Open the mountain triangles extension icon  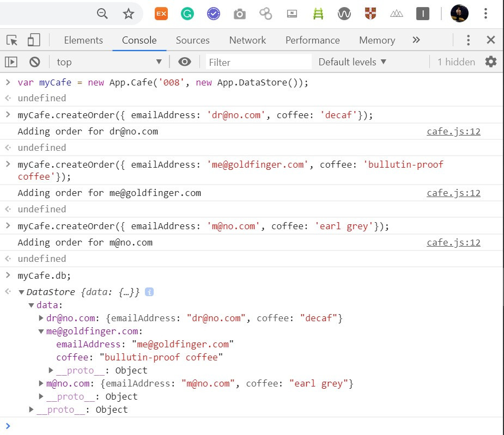pyautogui.click(x=397, y=14)
